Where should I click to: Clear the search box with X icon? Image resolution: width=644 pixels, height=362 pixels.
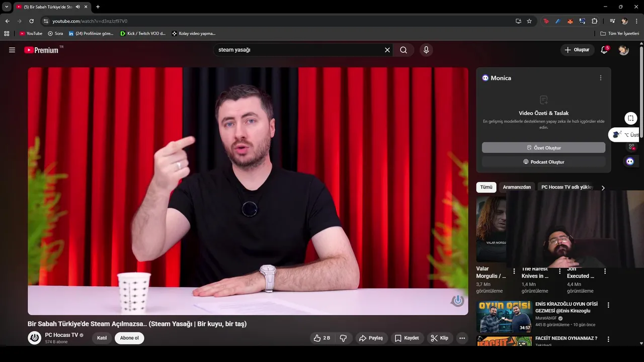coord(387,50)
